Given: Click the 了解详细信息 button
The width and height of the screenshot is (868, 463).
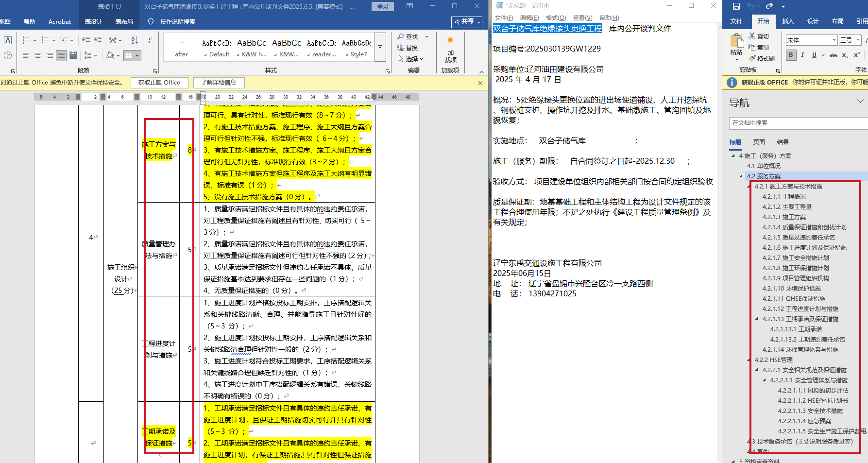Looking at the screenshot, I should 219,83.
